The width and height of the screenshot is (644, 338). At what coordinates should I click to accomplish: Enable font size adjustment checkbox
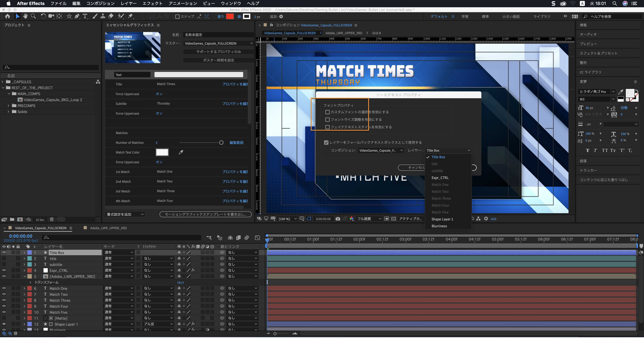327,120
